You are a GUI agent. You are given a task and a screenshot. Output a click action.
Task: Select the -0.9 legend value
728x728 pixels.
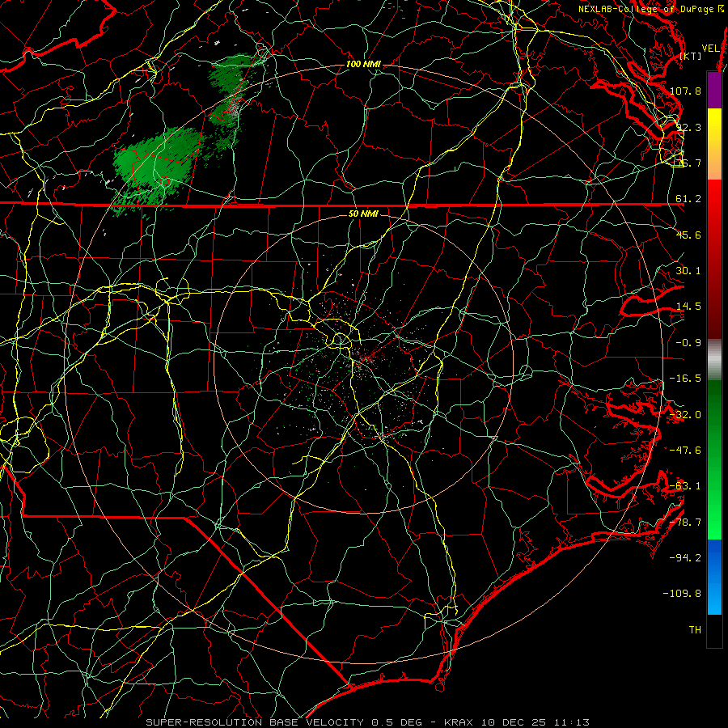click(x=688, y=343)
